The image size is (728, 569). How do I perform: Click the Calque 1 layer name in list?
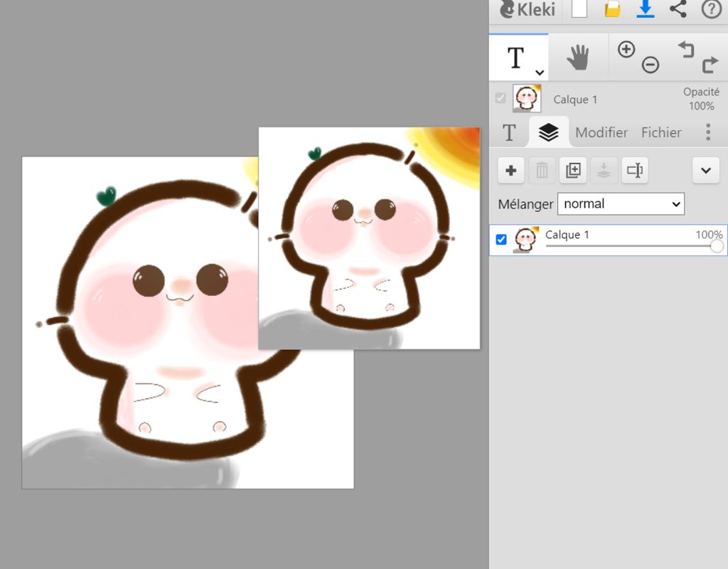tap(567, 235)
